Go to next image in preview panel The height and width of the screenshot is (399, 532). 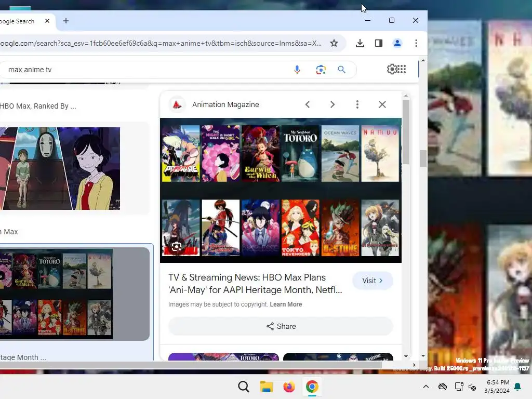(332, 104)
